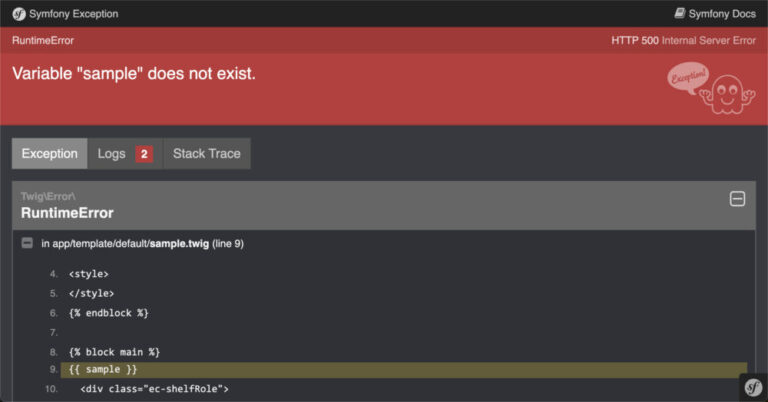Switch to the Exception tab

(49, 154)
